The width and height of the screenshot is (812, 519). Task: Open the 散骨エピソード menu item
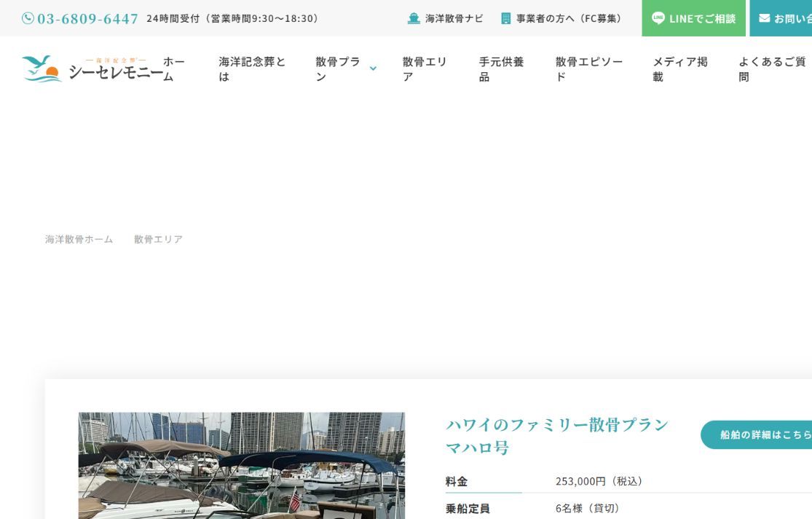click(x=589, y=69)
